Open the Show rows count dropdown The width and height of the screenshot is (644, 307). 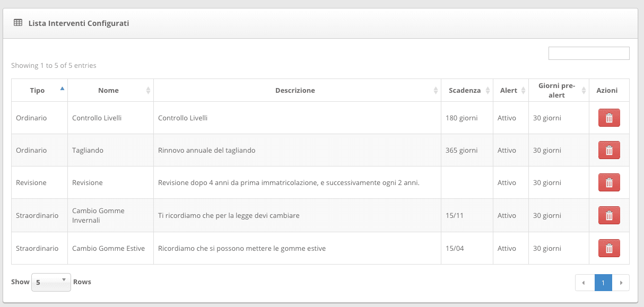[x=51, y=282]
